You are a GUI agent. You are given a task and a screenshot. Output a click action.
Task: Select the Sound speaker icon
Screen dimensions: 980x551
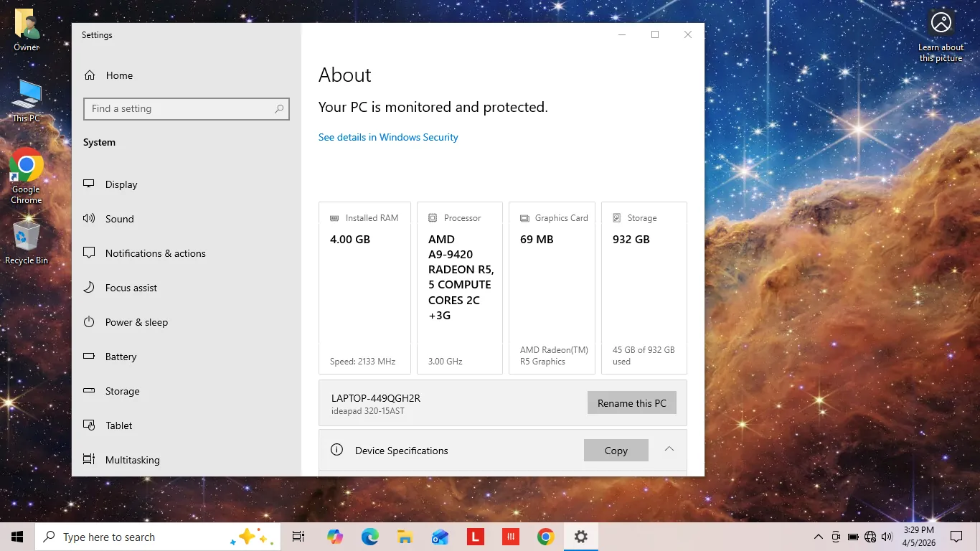(89, 219)
